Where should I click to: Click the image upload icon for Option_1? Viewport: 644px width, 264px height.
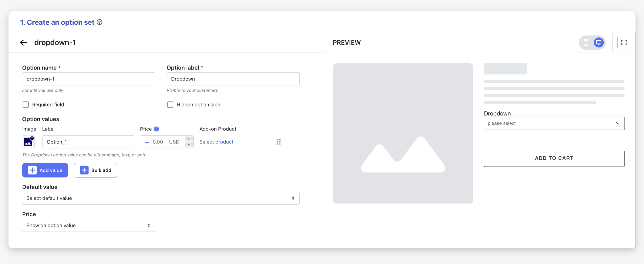pos(29,141)
